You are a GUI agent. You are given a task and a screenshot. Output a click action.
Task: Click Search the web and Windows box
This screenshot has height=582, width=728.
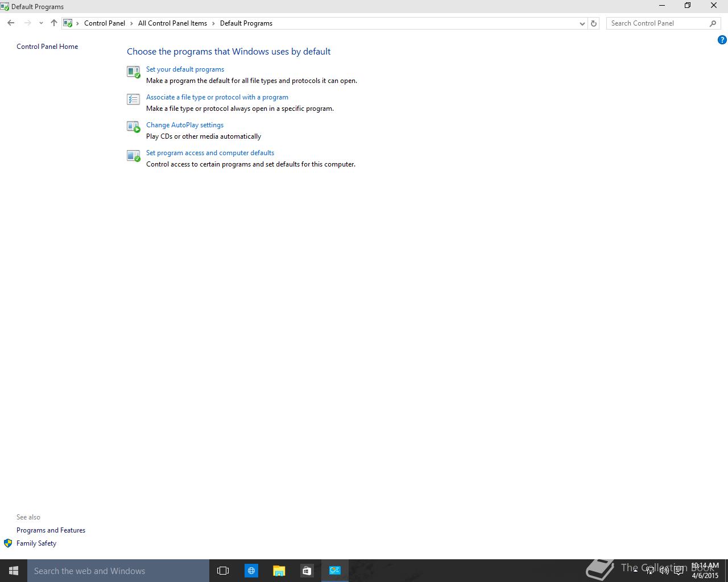(x=118, y=571)
